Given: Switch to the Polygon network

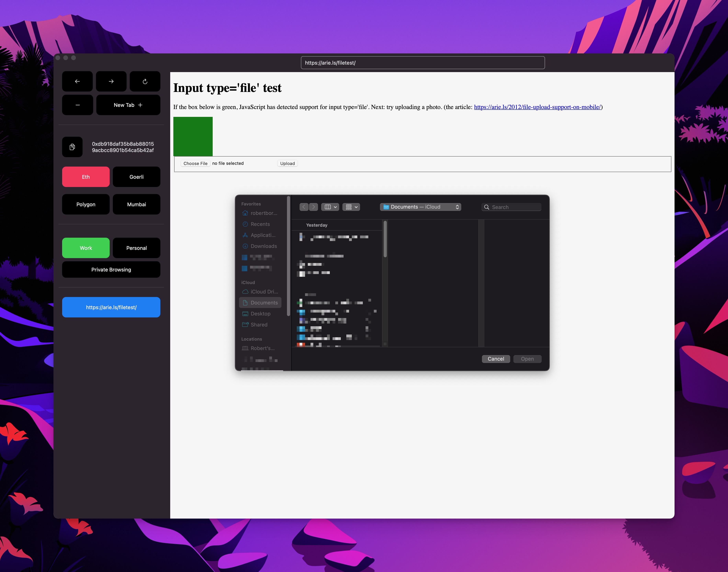Looking at the screenshot, I should (86, 204).
